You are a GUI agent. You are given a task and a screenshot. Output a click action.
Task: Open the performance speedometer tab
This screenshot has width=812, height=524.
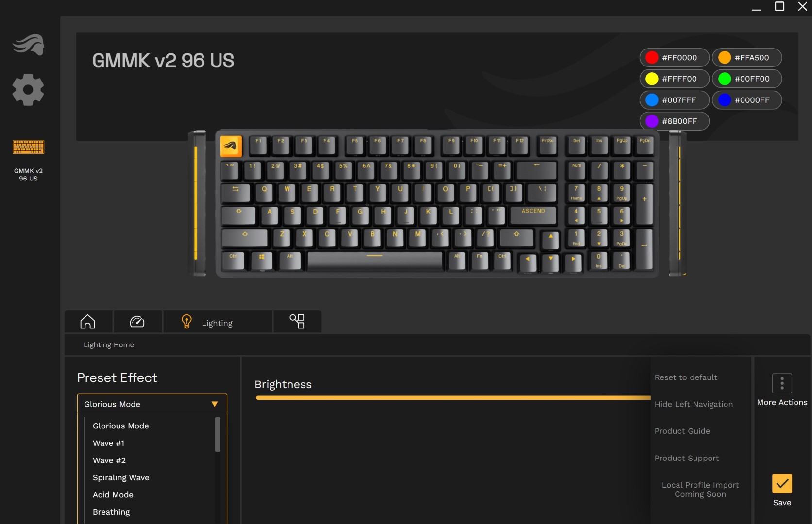coord(137,322)
